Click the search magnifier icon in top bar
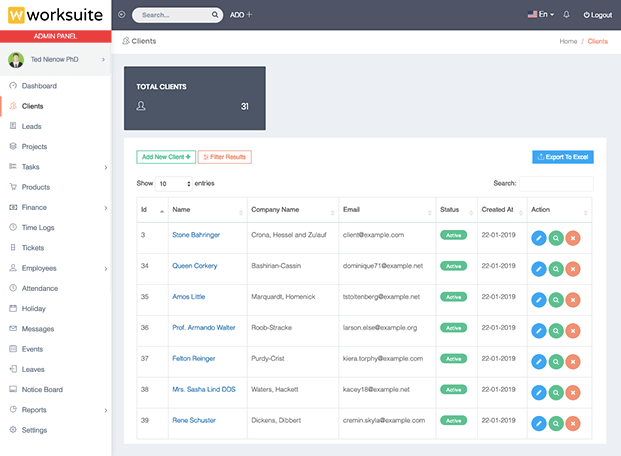The height and width of the screenshot is (456, 621). point(215,15)
